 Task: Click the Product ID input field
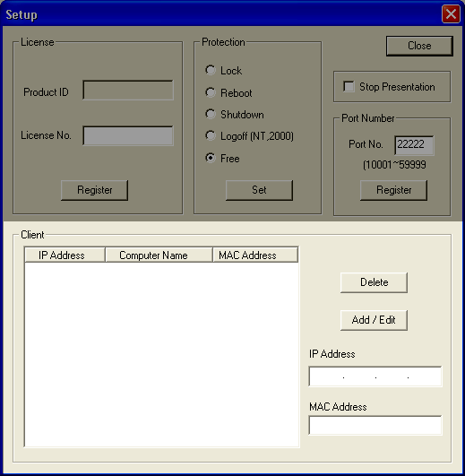(x=128, y=91)
